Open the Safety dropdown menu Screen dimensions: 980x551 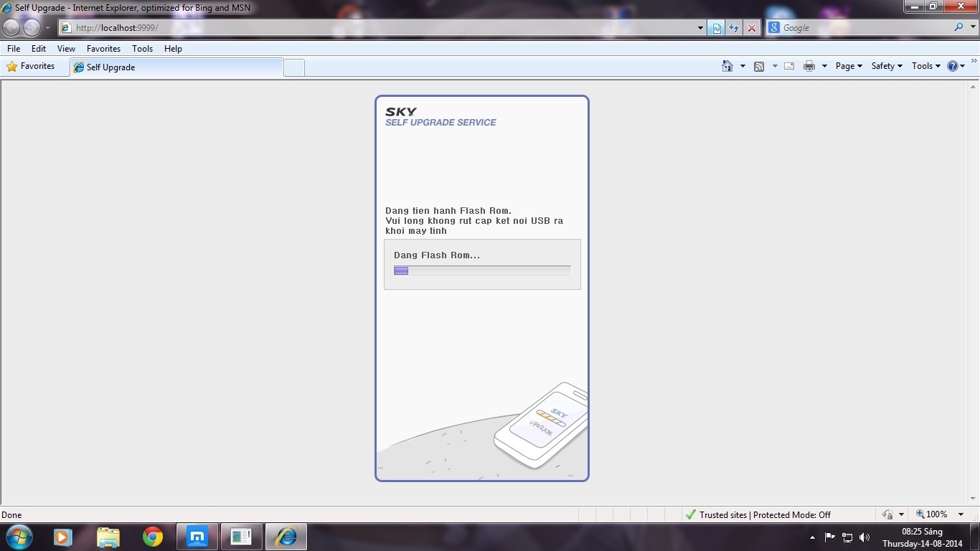pos(887,66)
